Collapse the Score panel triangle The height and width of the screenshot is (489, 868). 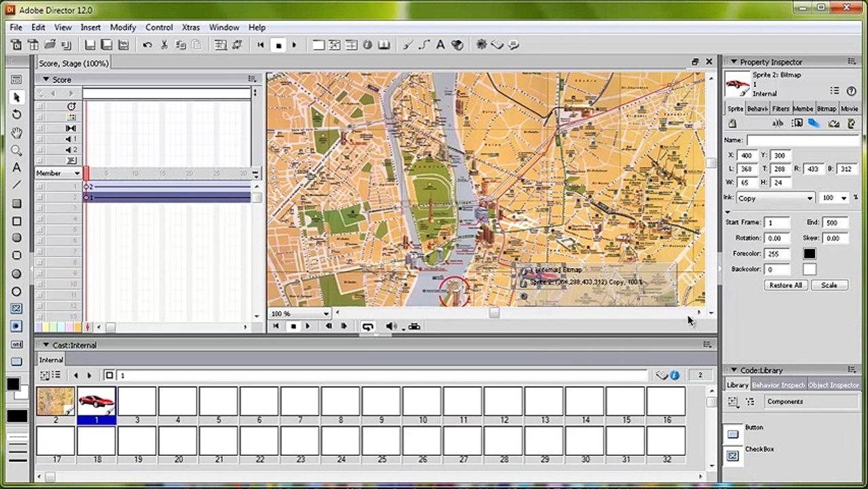coord(46,79)
